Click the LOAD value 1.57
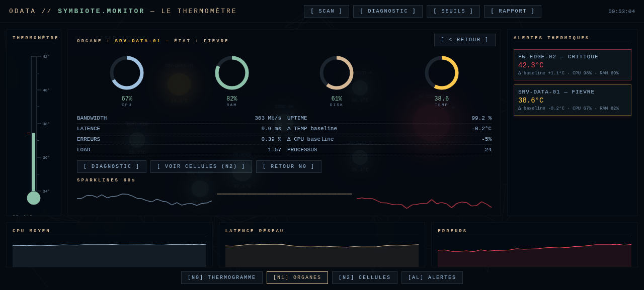 point(275,150)
